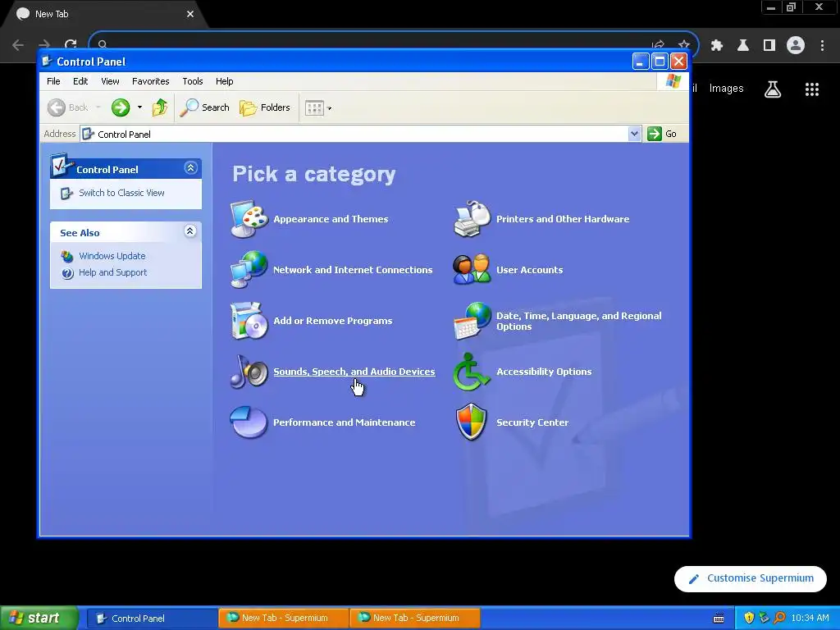The image size is (840, 630).
Task: Open the View menu
Action: [x=111, y=81]
